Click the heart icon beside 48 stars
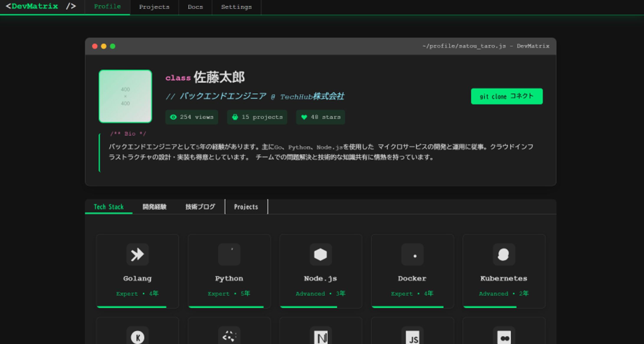The image size is (644, 344). tap(304, 117)
